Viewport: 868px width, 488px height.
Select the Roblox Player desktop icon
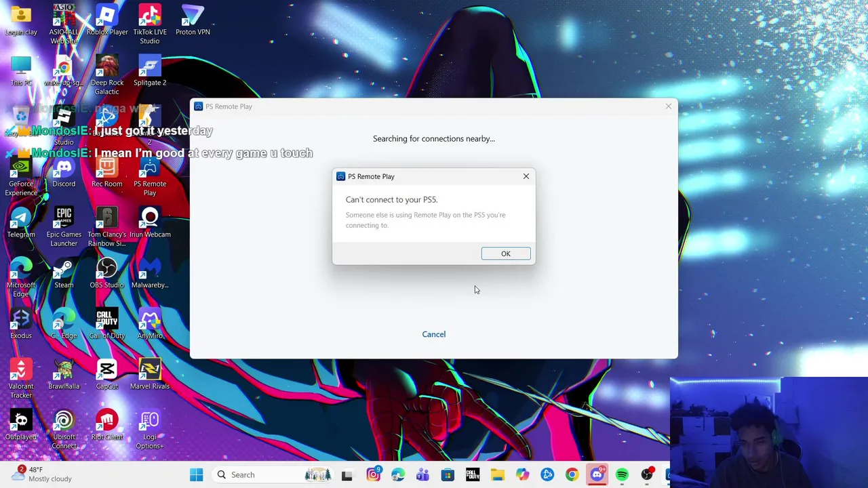tap(107, 20)
